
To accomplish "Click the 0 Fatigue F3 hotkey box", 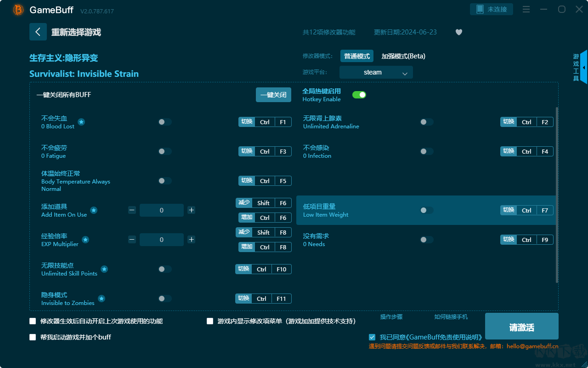I will tap(265, 151).
